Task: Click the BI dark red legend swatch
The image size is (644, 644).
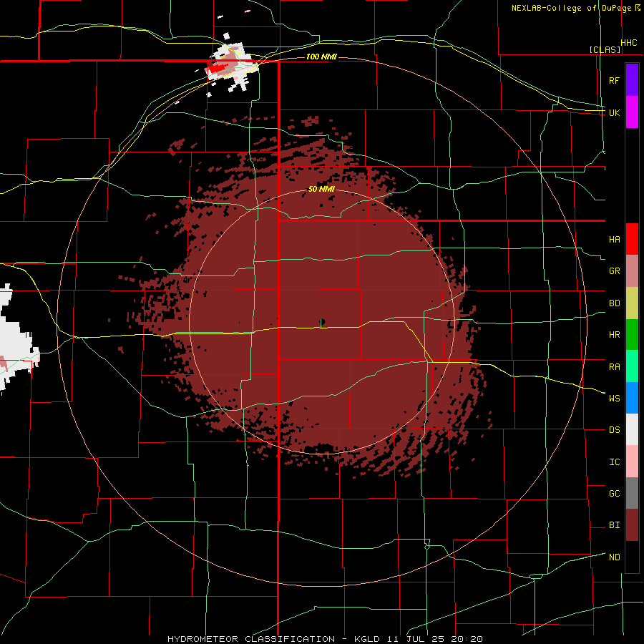Action: pos(632,525)
